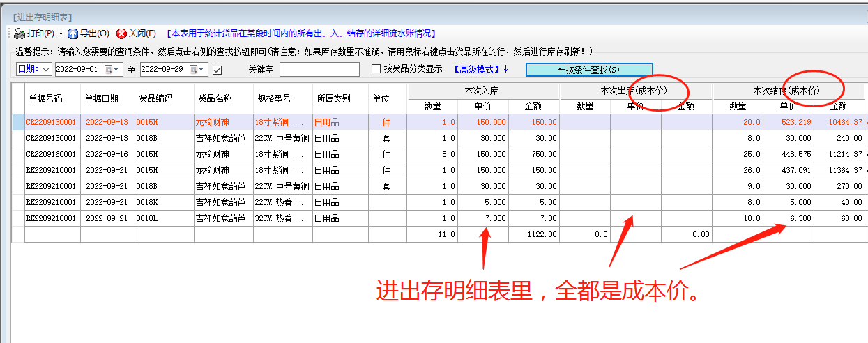The width and height of the screenshot is (868, 343).
Task: Enable 按货品分类显示 checkbox
Action: tap(376, 69)
